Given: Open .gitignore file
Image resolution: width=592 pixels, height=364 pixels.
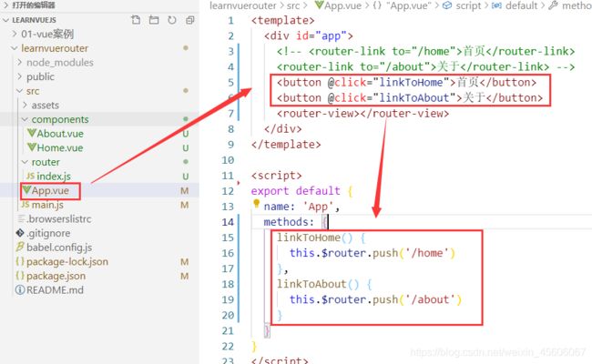Looking at the screenshot, I should [48, 233].
